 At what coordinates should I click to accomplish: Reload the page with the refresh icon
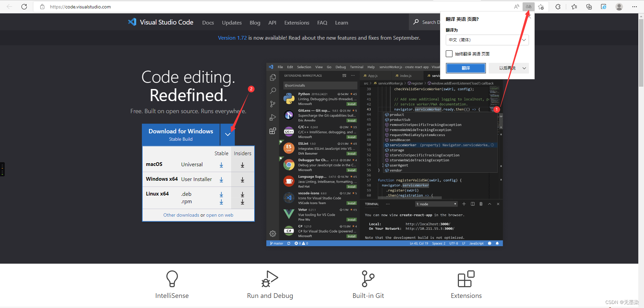pyautogui.click(x=24, y=7)
